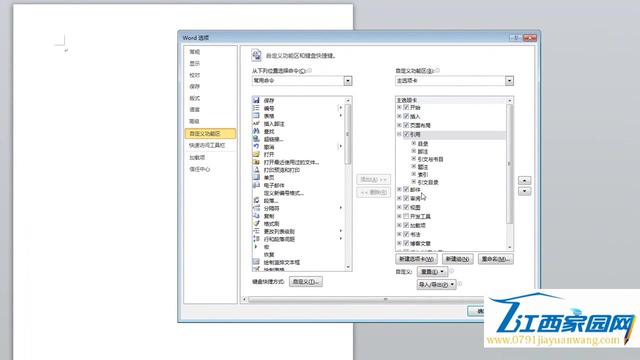Move selected tab up with up arrow
The image size is (640, 360).
coord(524,180)
